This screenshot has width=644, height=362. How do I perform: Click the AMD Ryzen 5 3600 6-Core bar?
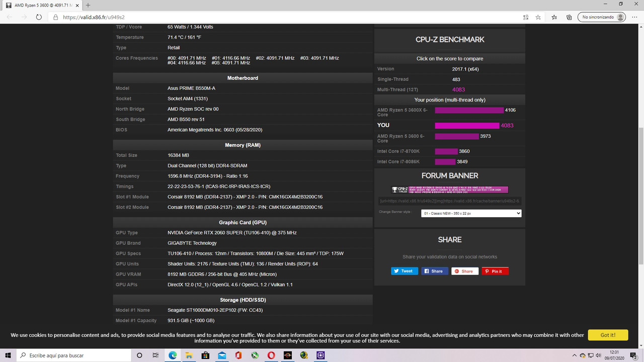coord(457,136)
